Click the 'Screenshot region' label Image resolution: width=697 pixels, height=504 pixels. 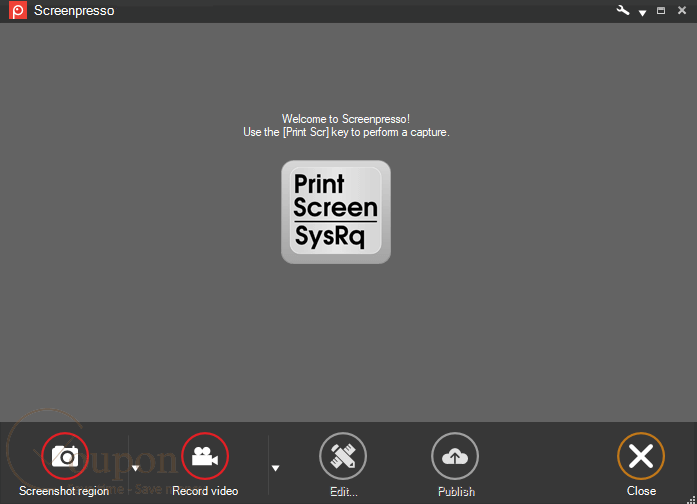point(64,491)
